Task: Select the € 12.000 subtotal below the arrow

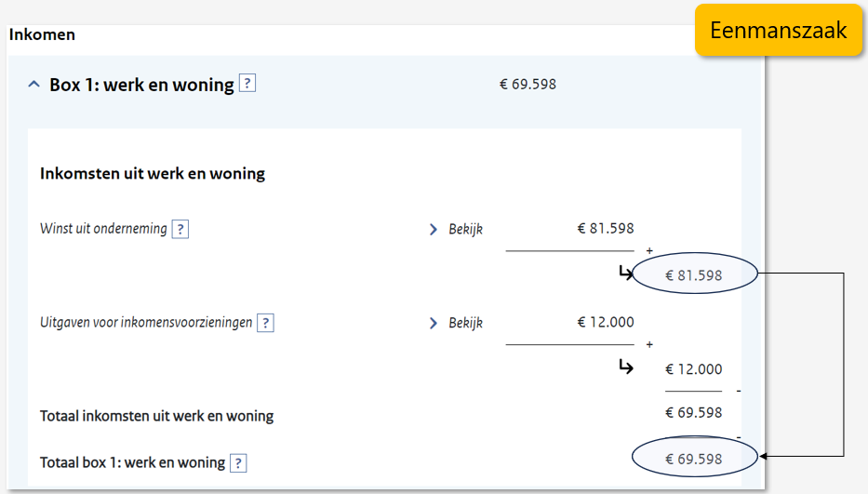Action: tap(694, 368)
